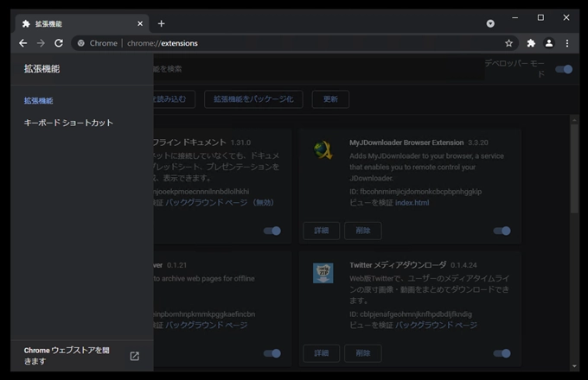Open the extensions puzzle icon in toolbar

coord(531,42)
